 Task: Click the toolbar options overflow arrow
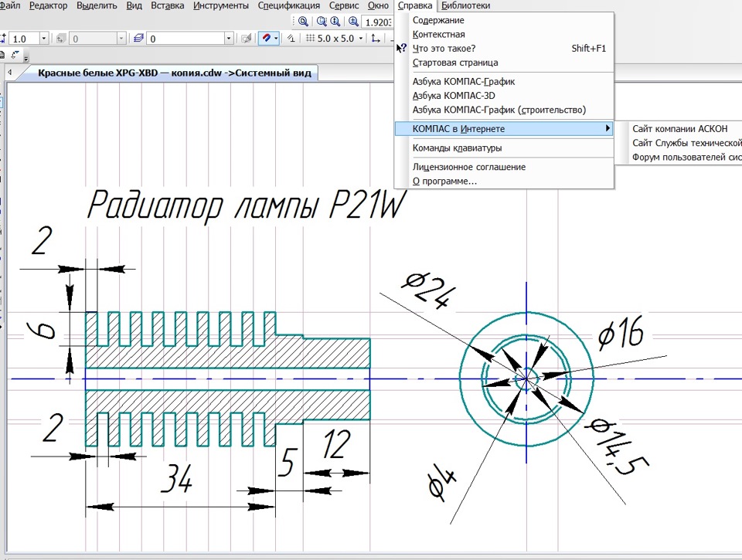26,59
